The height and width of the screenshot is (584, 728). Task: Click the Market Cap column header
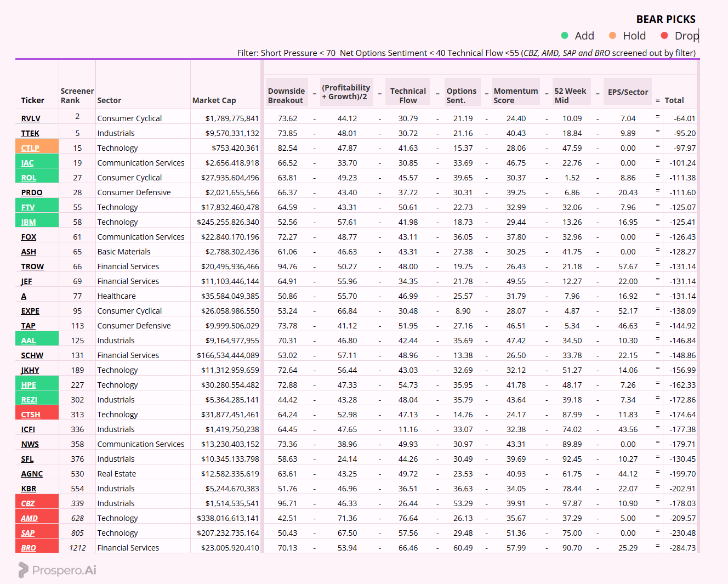(214, 100)
